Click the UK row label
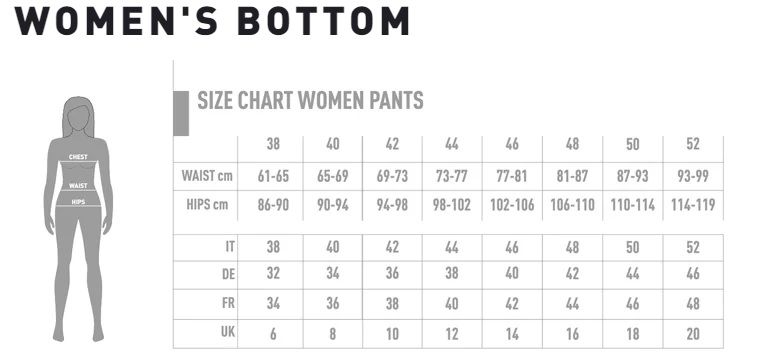Viewport: 770px width, 360px height. tap(228, 332)
